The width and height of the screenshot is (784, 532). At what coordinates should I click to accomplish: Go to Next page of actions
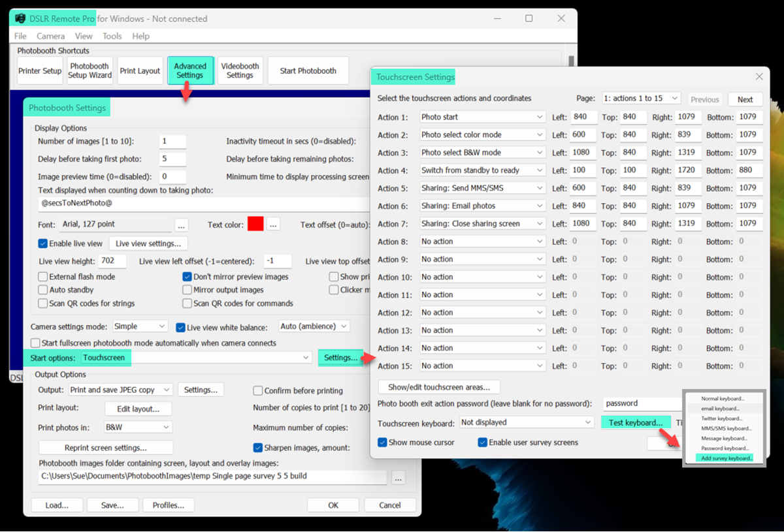745,99
